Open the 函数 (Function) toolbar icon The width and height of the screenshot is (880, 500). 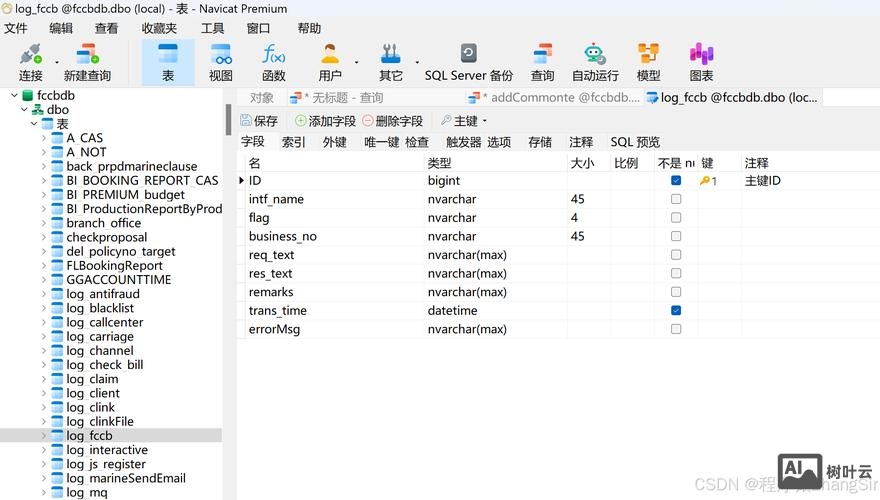pos(273,56)
